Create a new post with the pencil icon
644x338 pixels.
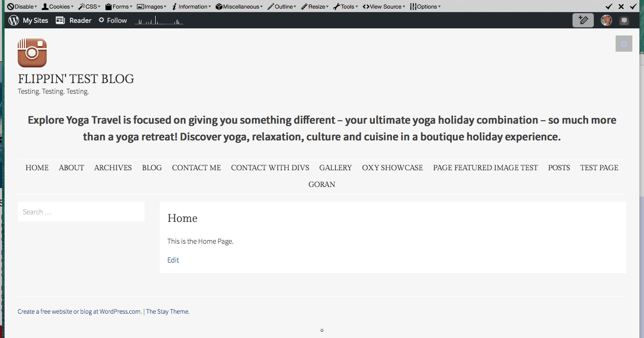[583, 20]
